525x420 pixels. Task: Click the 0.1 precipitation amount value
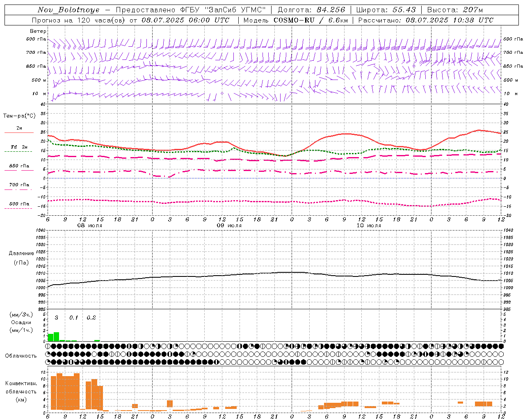coord(73,317)
